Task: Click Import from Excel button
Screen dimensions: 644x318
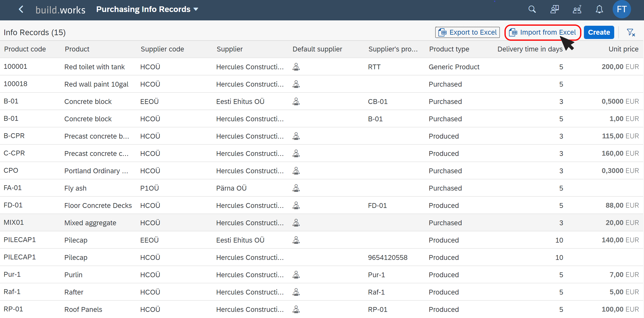Action: coord(543,32)
